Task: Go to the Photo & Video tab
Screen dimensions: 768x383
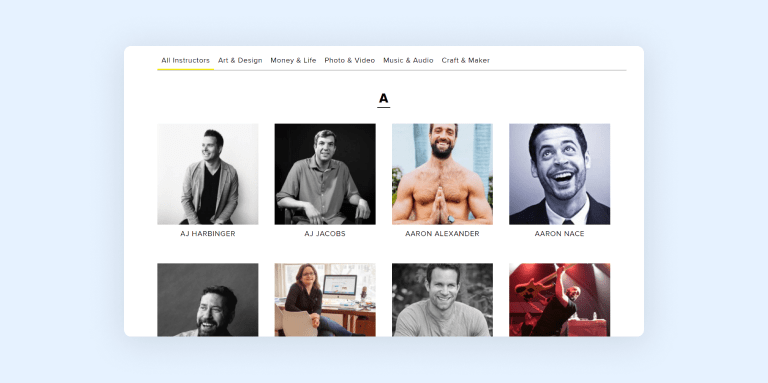Action: [x=350, y=61]
